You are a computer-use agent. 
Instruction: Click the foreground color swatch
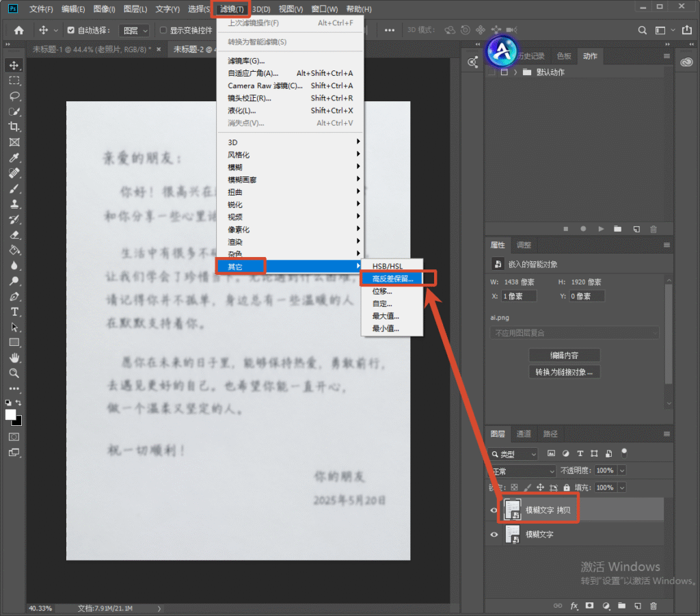click(10, 414)
